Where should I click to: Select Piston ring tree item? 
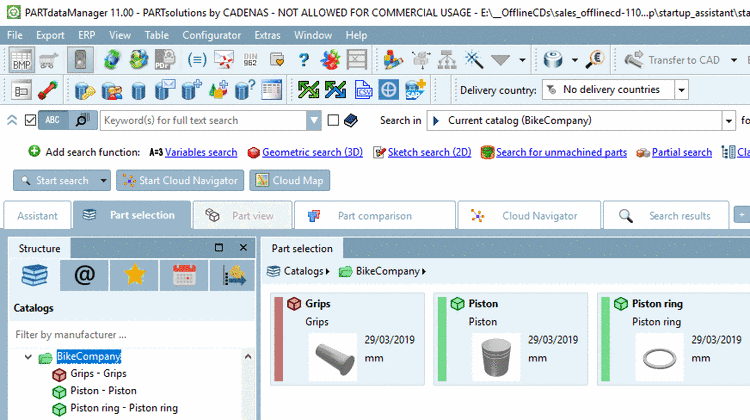pos(124,408)
